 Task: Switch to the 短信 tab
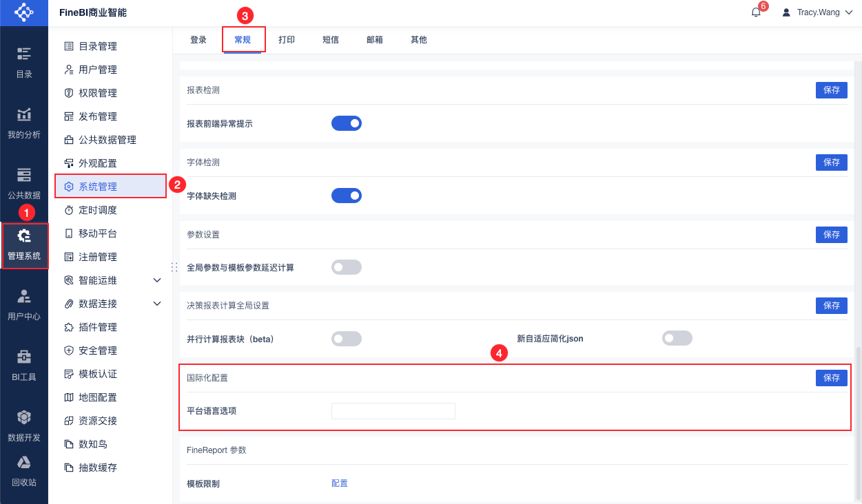[x=331, y=40]
